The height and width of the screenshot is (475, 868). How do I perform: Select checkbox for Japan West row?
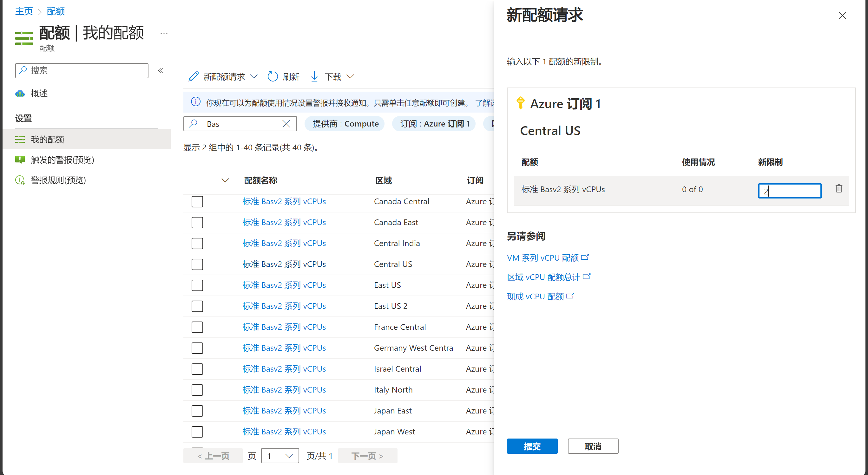(x=197, y=432)
